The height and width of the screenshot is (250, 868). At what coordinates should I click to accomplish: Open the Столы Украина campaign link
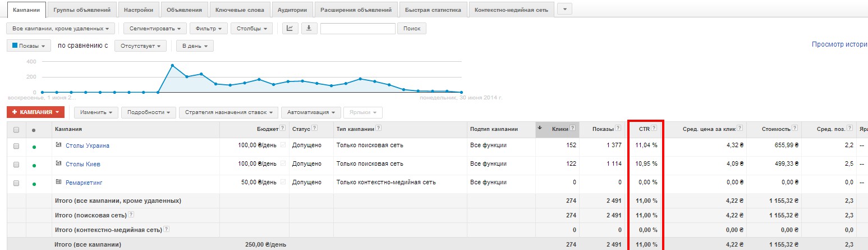tap(88, 146)
